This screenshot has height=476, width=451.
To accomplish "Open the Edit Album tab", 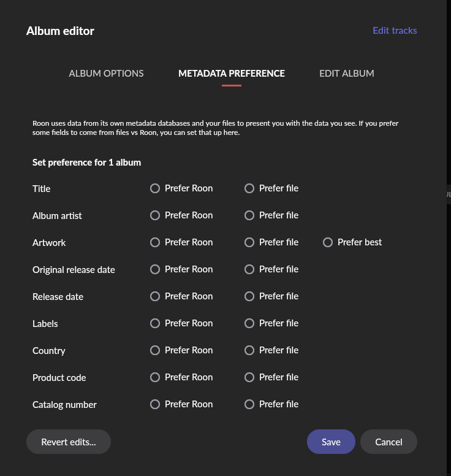I will click(346, 74).
